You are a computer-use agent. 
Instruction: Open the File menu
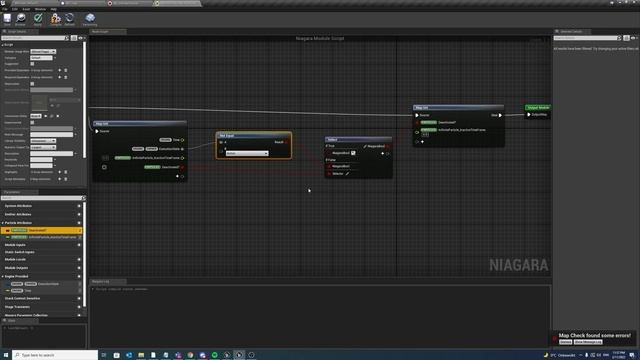click(x=4, y=9)
